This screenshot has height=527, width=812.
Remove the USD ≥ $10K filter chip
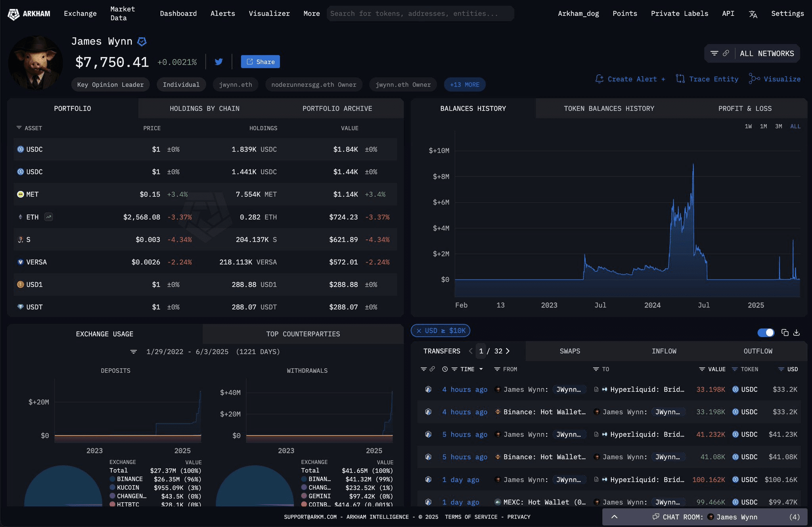point(419,331)
